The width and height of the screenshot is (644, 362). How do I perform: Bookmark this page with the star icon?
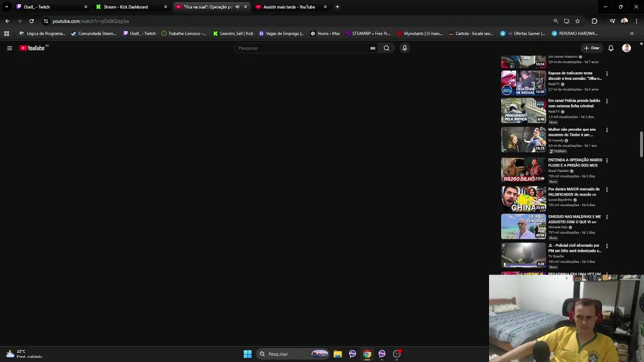click(x=578, y=21)
